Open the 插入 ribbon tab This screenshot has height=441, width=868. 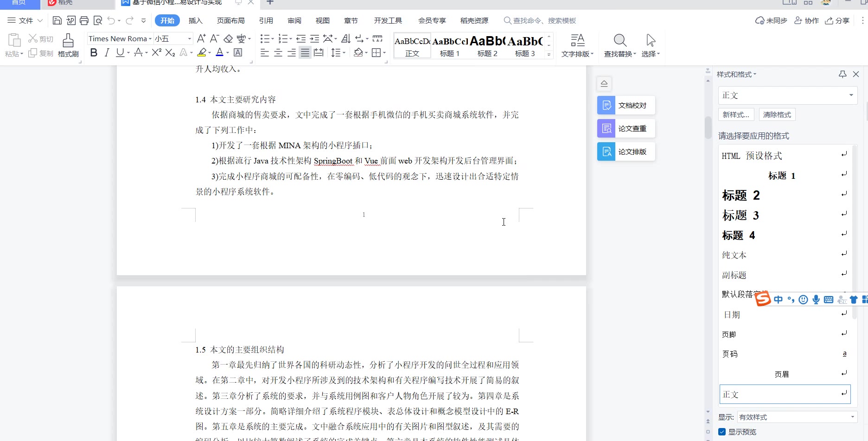pyautogui.click(x=196, y=20)
